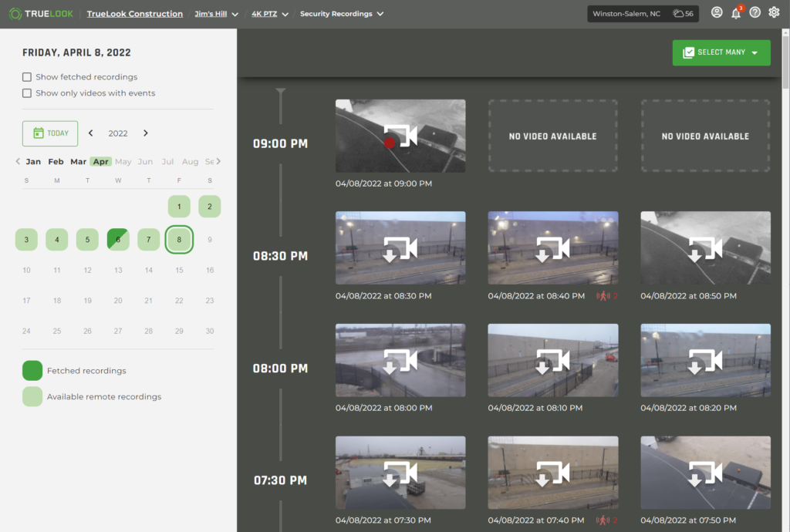The height and width of the screenshot is (532, 790).
Task: Open the Select Many dropdown button
Action: [721, 52]
